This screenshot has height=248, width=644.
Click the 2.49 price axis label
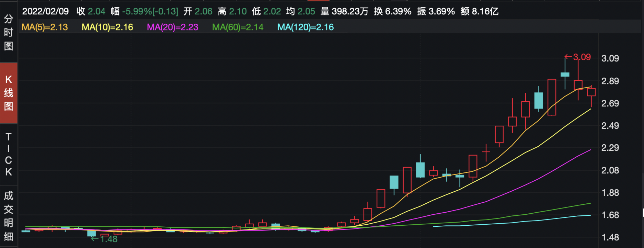[610, 126]
